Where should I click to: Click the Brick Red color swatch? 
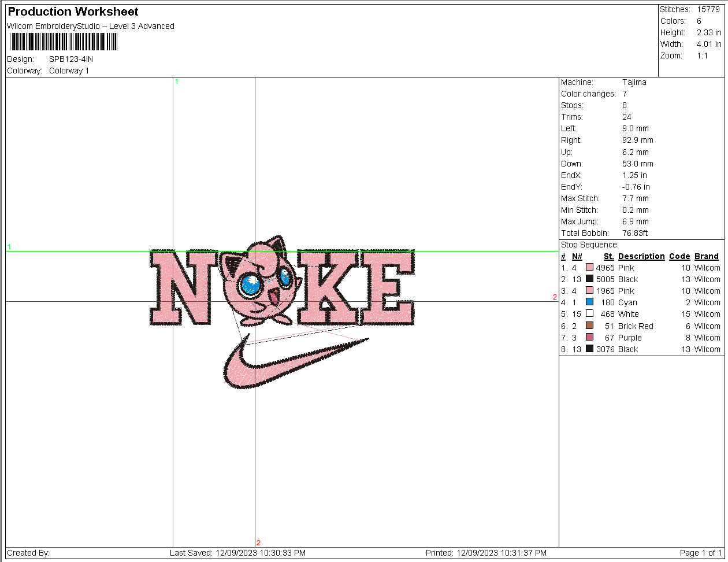click(x=589, y=326)
